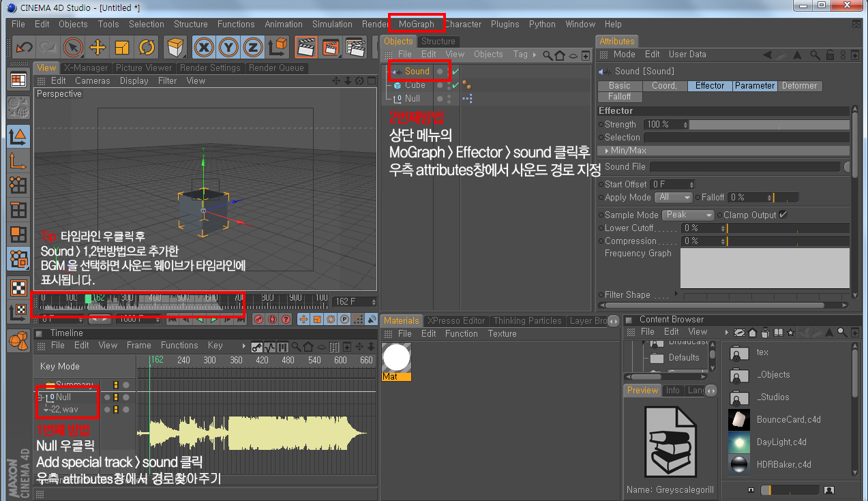Select Use Model tool in left sidebar
Image resolution: width=868 pixels, height=501 pixels.
coord(18,136)
